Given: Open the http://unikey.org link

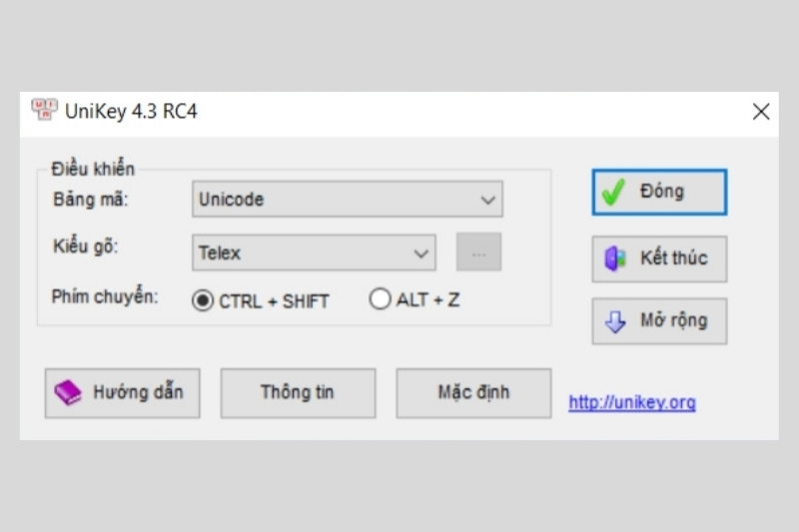Looking at the screenshot, I should coord(632,402).
